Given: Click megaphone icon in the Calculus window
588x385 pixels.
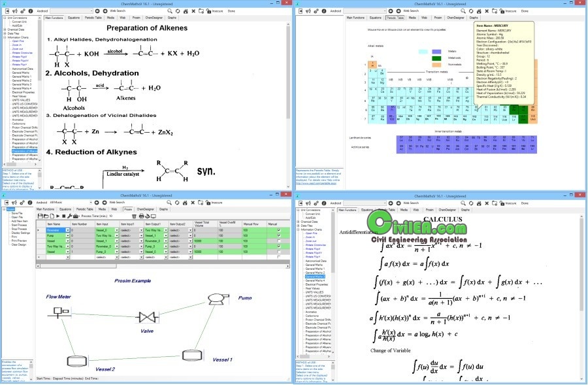Looking at the screenshot, I should point(308,203).
